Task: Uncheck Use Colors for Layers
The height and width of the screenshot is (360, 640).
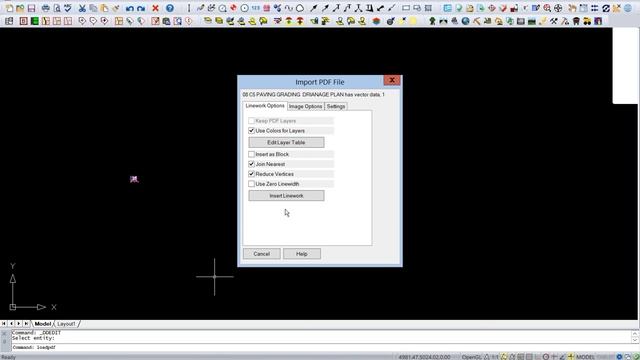Action: click(251, 131)
